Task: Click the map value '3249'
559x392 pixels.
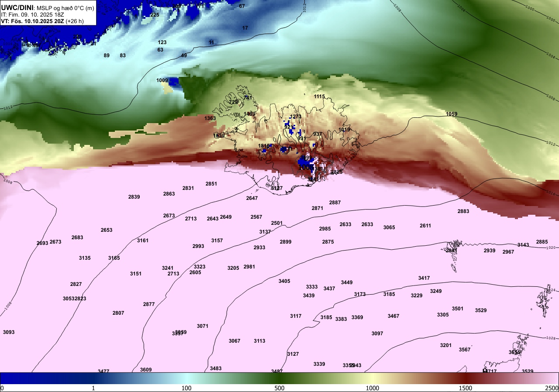Action: (436, 291)
